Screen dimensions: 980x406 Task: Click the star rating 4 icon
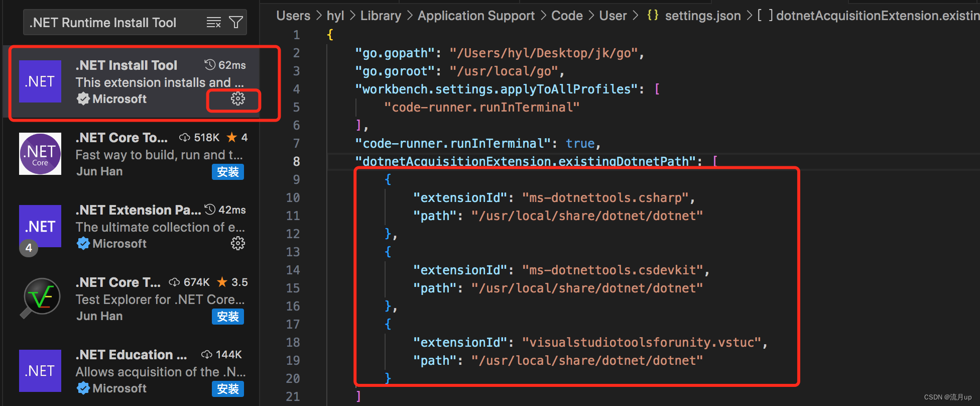coord(231,137)
